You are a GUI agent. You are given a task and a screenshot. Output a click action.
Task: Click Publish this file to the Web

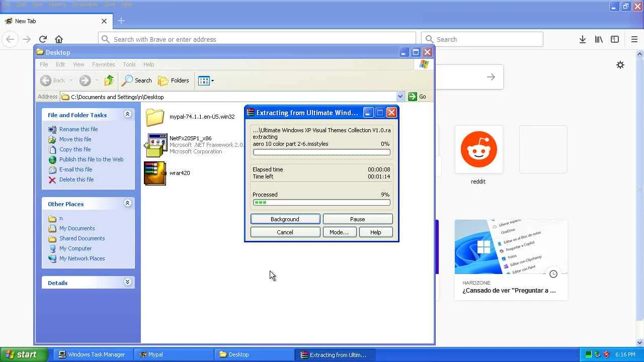[x=91, y=159]
